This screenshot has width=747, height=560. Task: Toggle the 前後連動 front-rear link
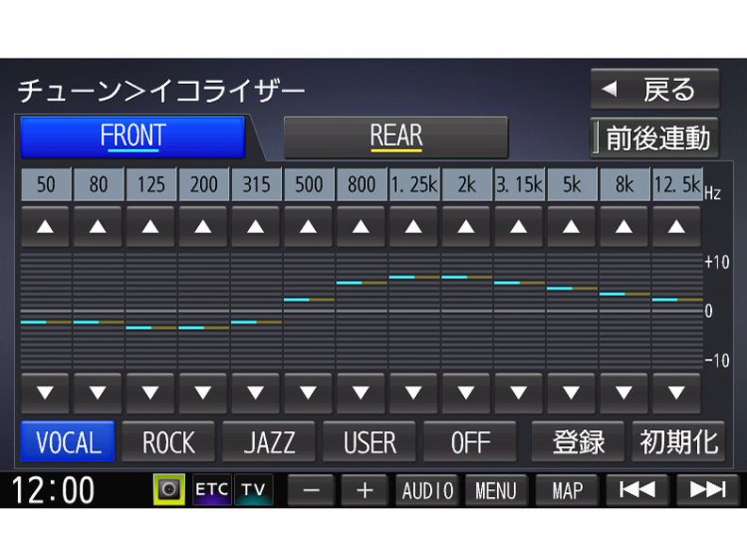655,139
